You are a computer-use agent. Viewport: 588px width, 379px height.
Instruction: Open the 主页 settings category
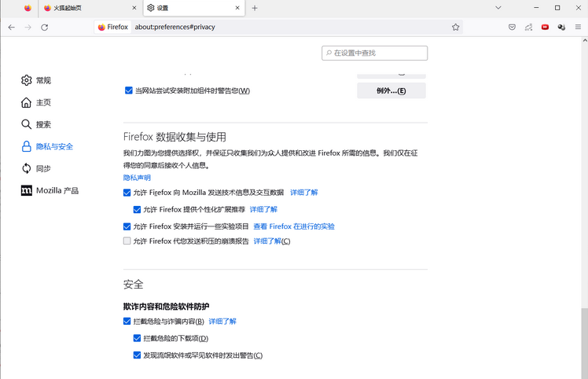[x=36, y=102]
